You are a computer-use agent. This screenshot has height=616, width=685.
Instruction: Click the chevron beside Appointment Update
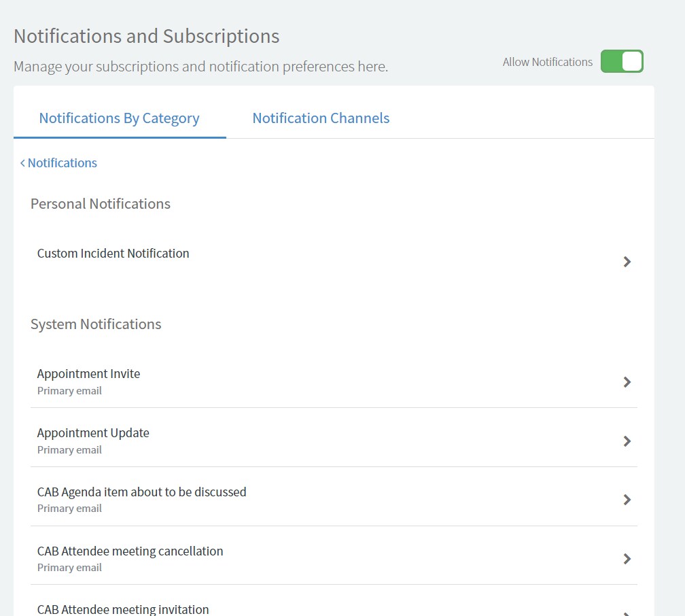click(627, 441)
